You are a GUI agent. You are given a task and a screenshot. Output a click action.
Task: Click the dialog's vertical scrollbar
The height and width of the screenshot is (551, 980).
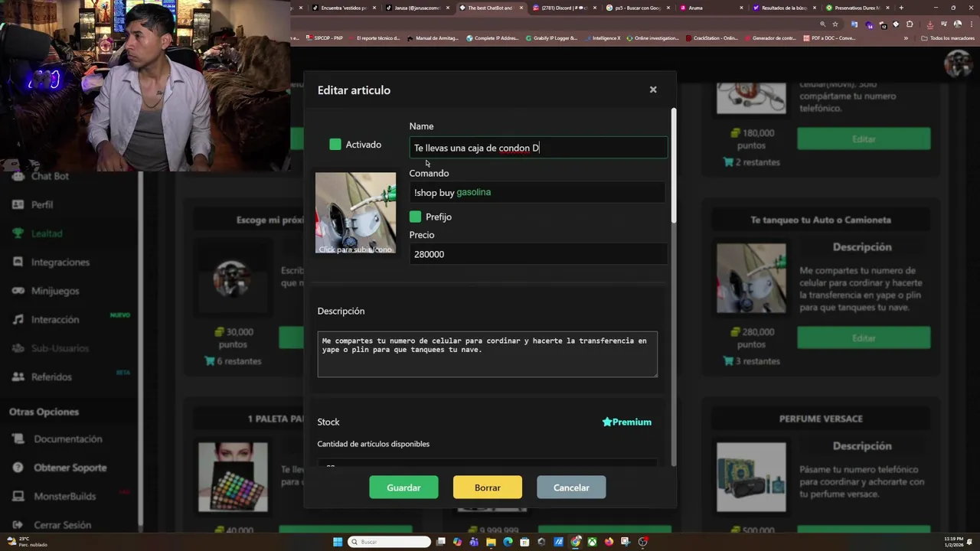(674, 167)
